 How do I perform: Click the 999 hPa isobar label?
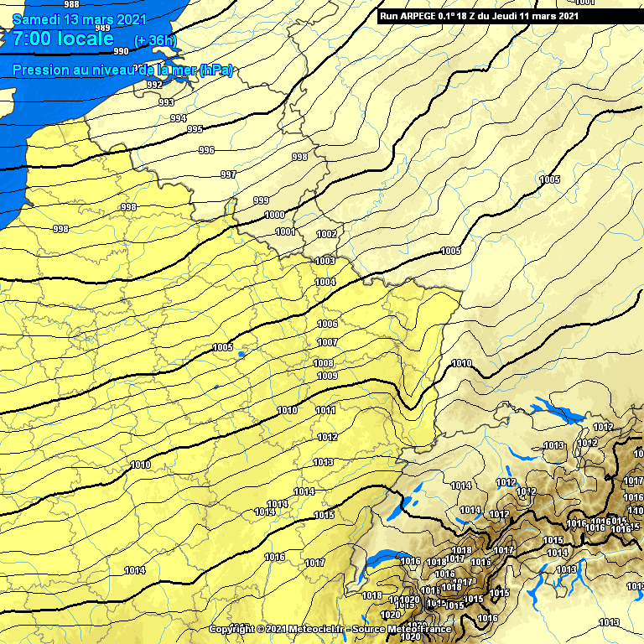tap(261, 200)
